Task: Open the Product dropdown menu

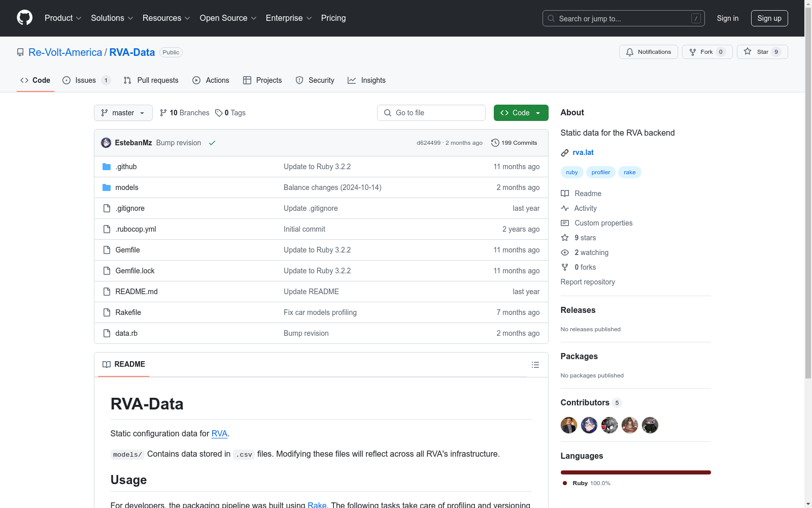Action: (63, 18)
